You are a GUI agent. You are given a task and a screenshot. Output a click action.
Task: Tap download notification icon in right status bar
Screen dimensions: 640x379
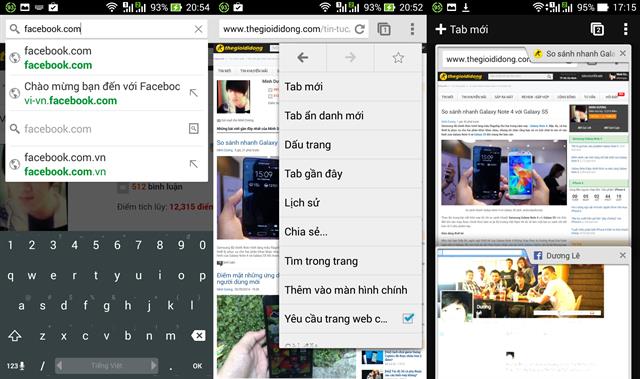[x=466, y=7]
